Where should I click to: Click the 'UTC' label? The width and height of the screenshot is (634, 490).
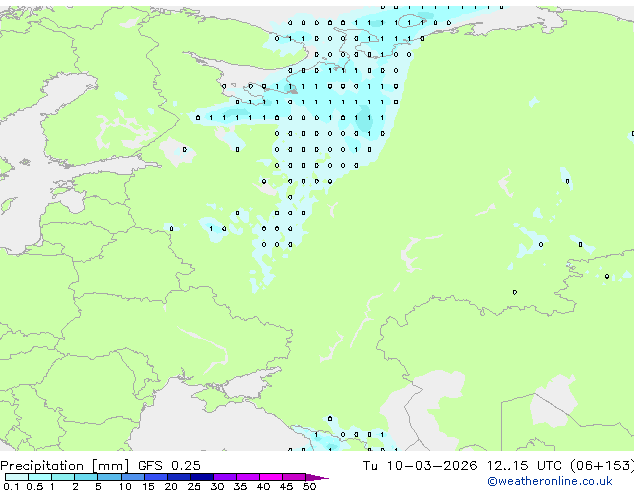point(549,465)
